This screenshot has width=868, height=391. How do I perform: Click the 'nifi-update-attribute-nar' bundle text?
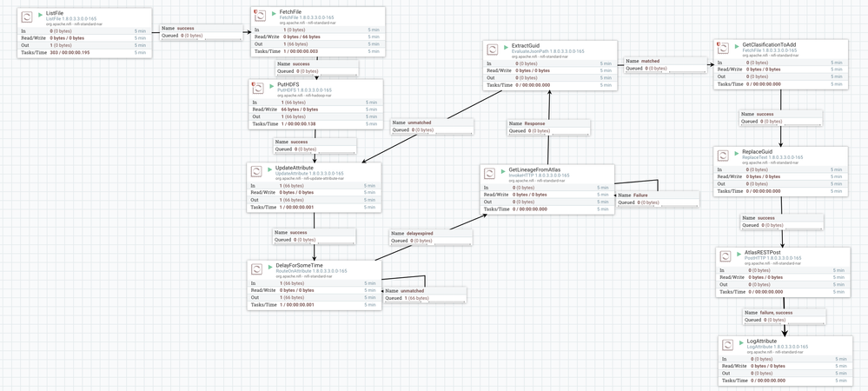325,178
